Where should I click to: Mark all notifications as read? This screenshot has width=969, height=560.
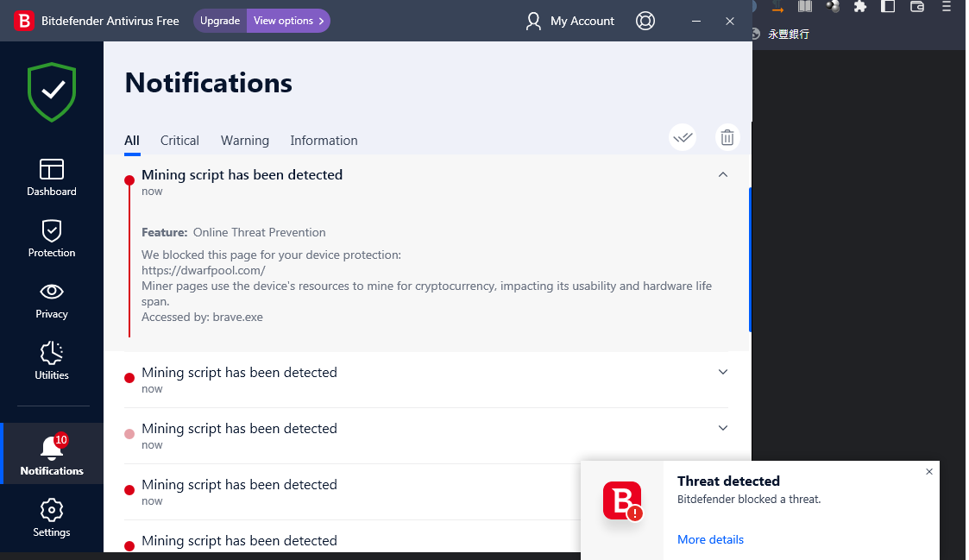[683, 137]
